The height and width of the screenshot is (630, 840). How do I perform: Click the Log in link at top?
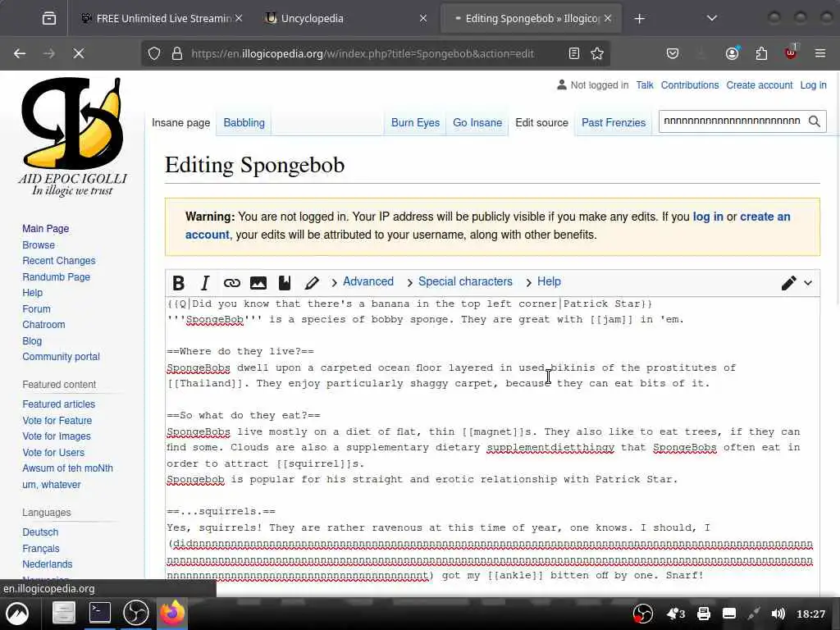(813, 85)
